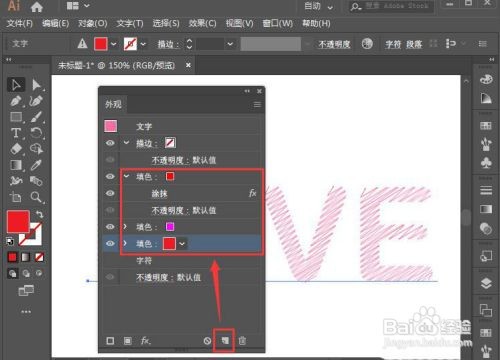Click the Adobe Stock search field
This screenshot has width=500, height=360.
click(392, 6)
